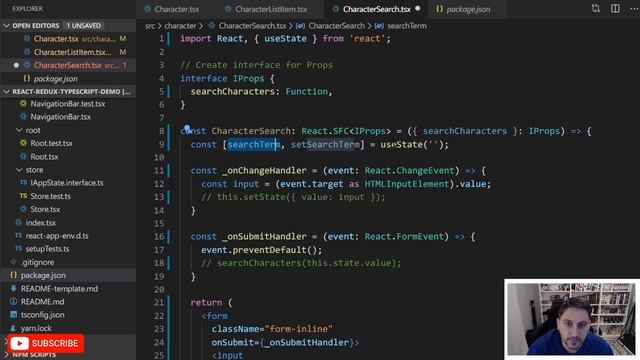
Task: Click HTMLInputElement on line 12
Action: click(x=407, y=184)
